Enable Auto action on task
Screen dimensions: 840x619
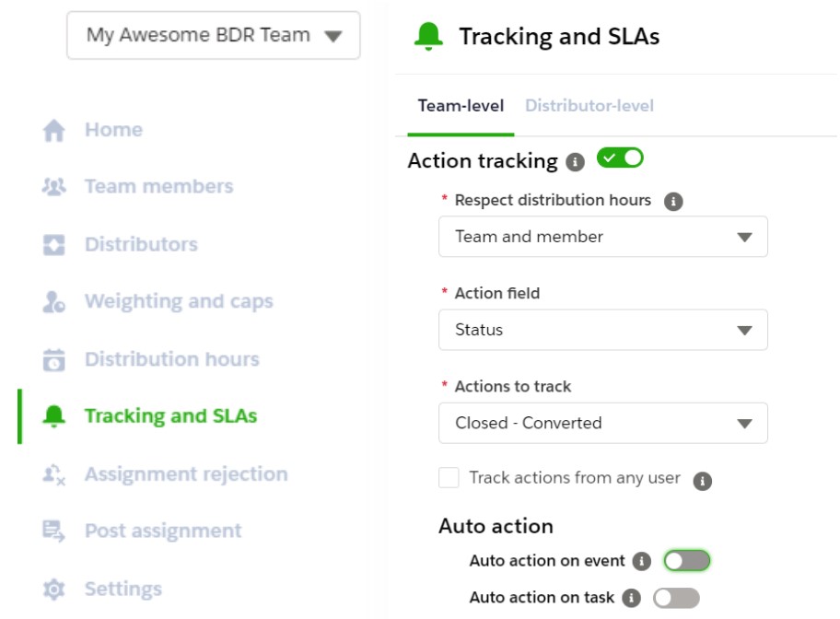[676, 597]
